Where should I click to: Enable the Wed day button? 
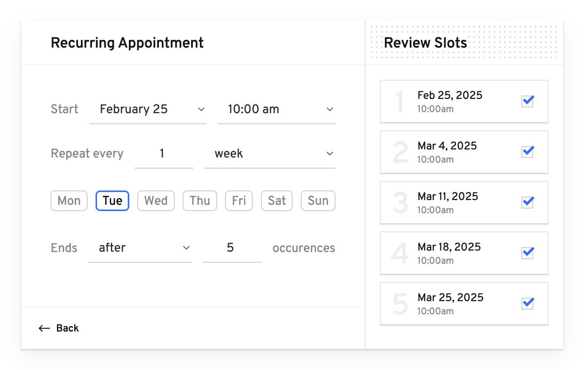[x=156, y=201]
